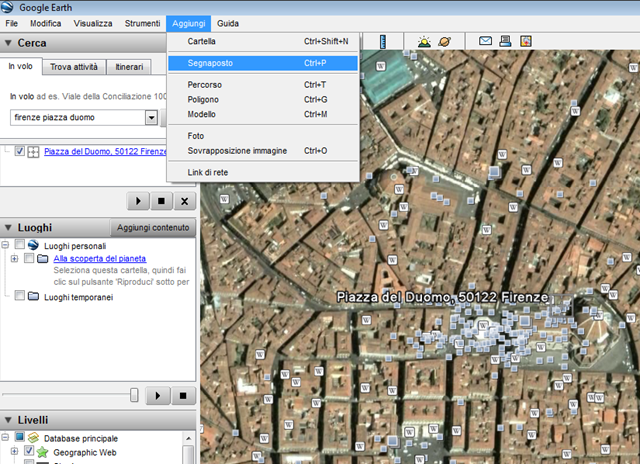
Task: Close the open Aggiungi menu
Action: pos(189,24)
